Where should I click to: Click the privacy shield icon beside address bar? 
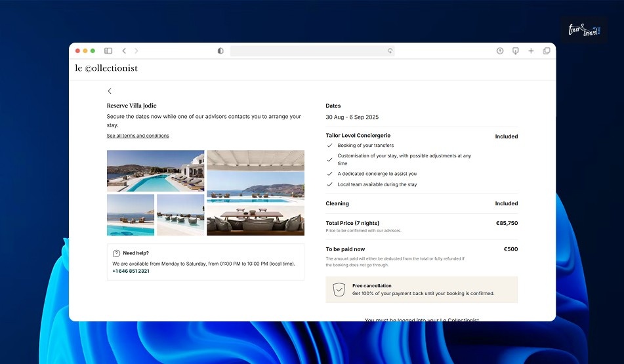pos(220,51)
